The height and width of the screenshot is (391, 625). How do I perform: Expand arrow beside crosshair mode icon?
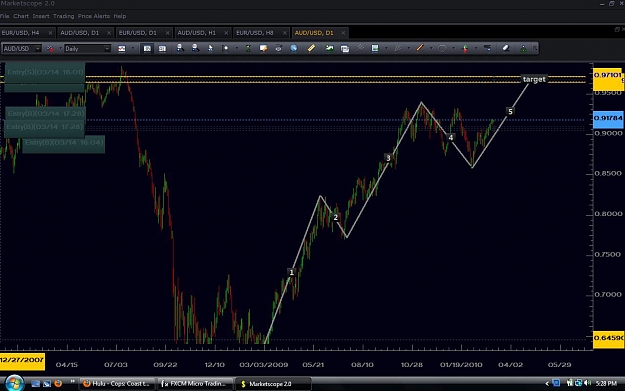[237, 49]
